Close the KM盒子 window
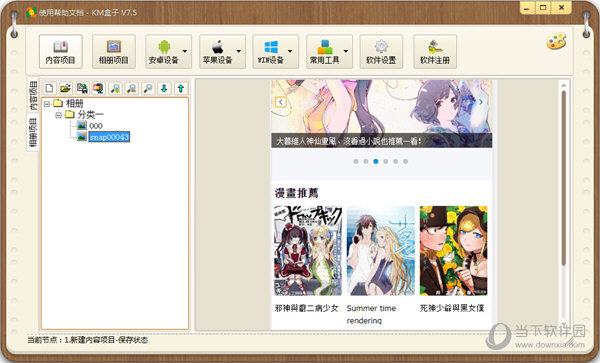The width and height of the screenshot is (600, 363). 561,8
